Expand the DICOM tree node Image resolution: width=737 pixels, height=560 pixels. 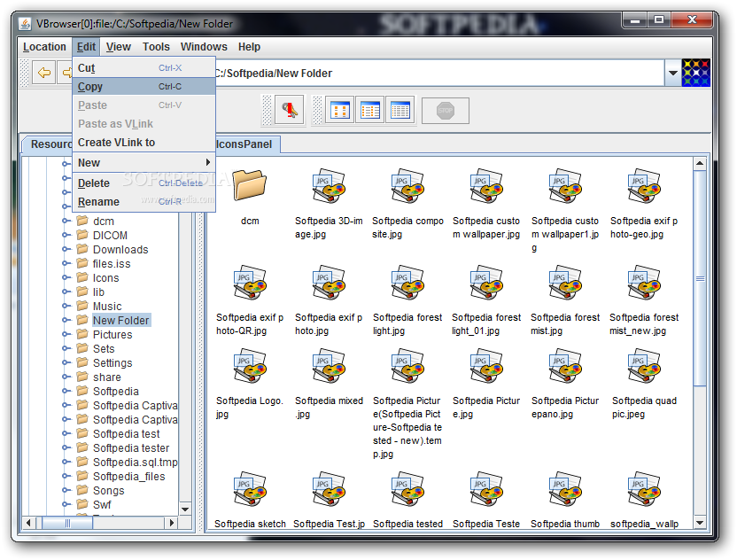tap(66, 235)
